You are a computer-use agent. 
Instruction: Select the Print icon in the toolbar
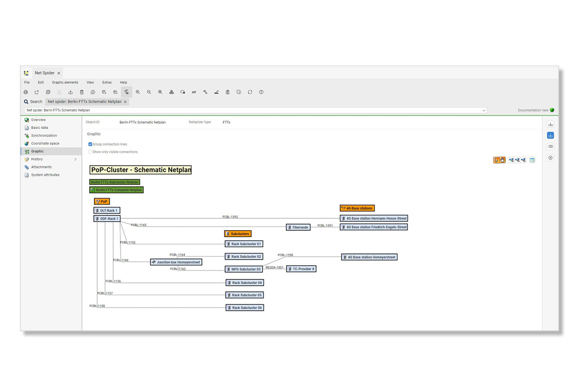click(x=27, y=92)
